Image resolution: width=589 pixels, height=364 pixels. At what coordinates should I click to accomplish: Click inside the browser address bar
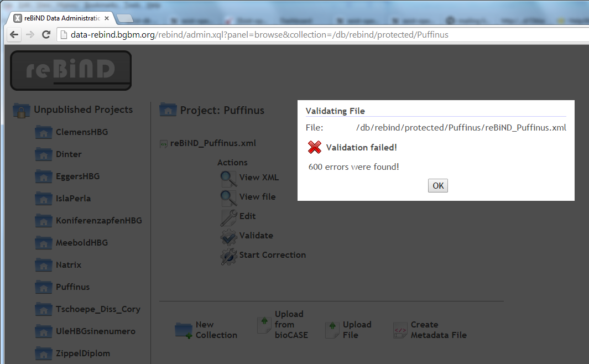(x=221, y=34)
